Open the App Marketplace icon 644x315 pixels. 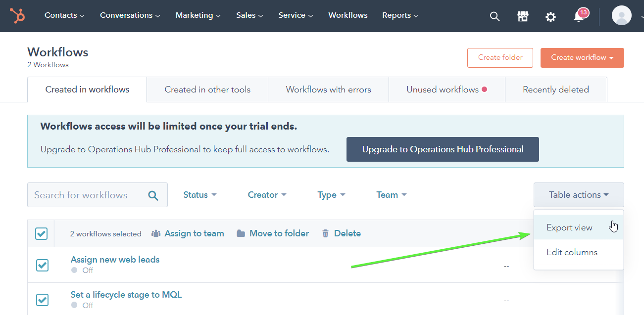coord(523,16)
